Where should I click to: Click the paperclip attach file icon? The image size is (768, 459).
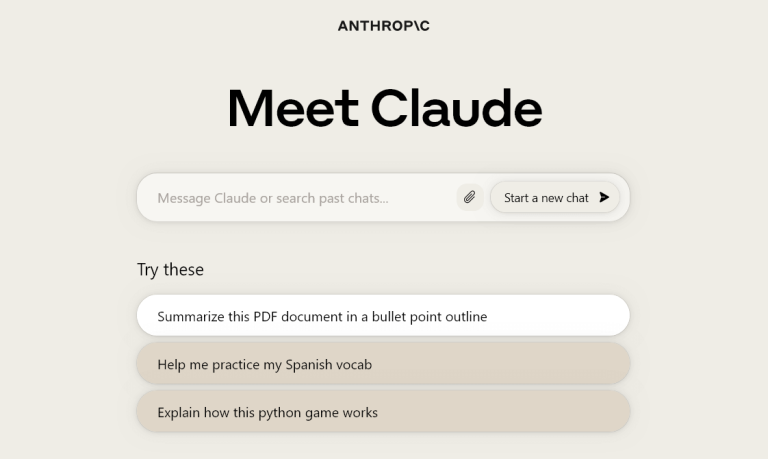(470, 197)
